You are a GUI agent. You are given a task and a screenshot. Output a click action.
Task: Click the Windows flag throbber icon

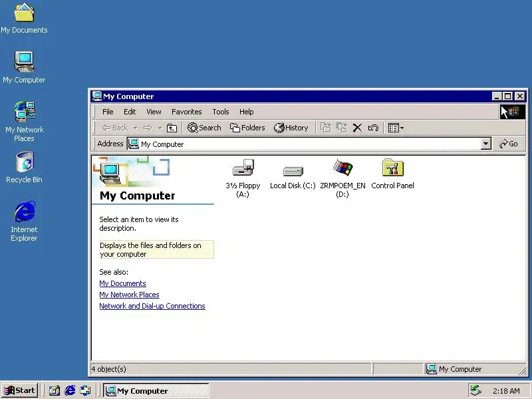[513, 112]
